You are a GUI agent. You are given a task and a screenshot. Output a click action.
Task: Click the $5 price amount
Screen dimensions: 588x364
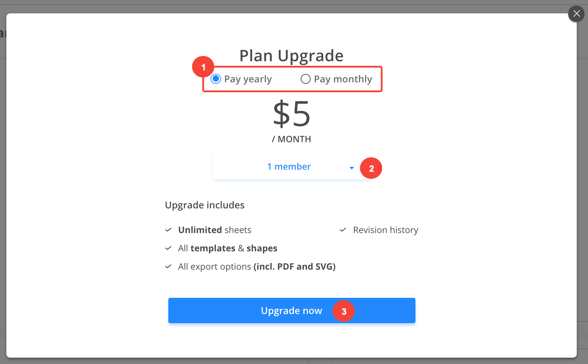292,114
